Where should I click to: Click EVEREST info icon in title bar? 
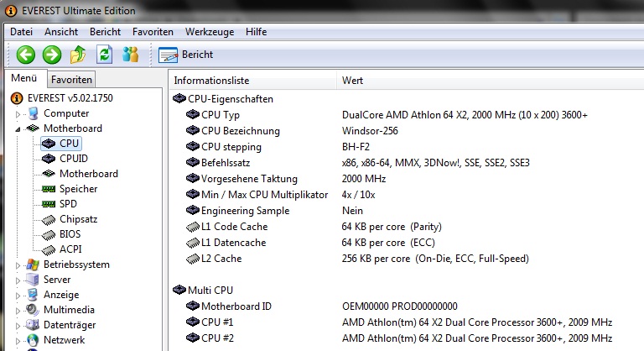(x=11, y=11)
